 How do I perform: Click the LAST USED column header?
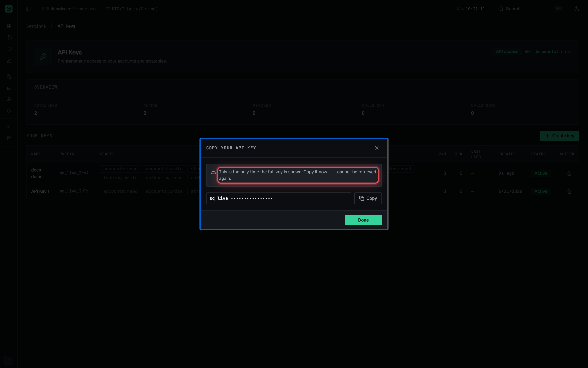(x=476, y=154)
